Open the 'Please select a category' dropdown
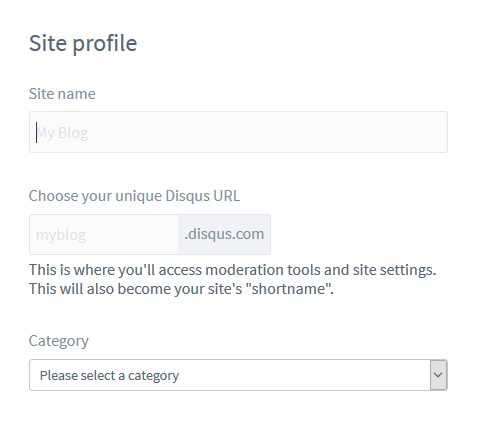Image resolution: width=486 pixels, height=425 pixels. 238,375
